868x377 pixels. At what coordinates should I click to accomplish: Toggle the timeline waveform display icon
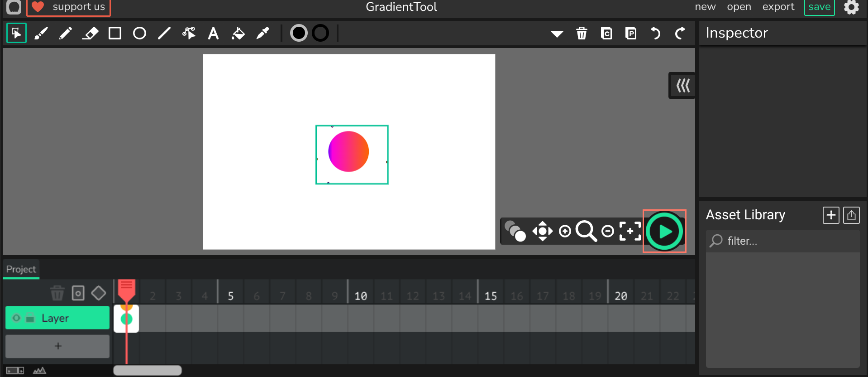point(39,371)
